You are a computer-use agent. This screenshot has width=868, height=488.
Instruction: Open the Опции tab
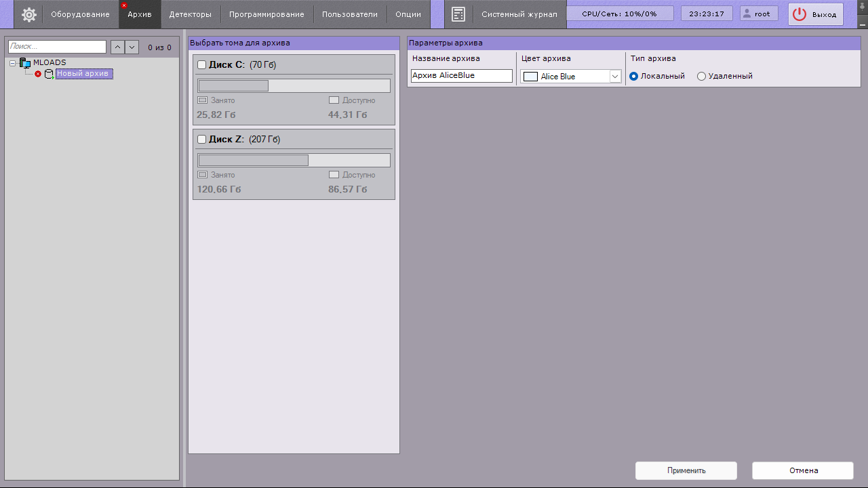408,14
